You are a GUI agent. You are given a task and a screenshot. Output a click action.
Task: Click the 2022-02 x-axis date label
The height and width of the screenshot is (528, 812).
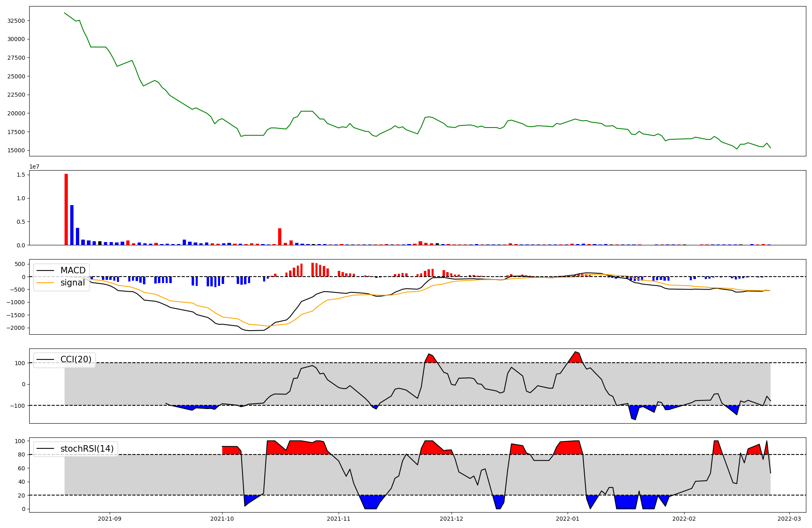coord(684,519)
